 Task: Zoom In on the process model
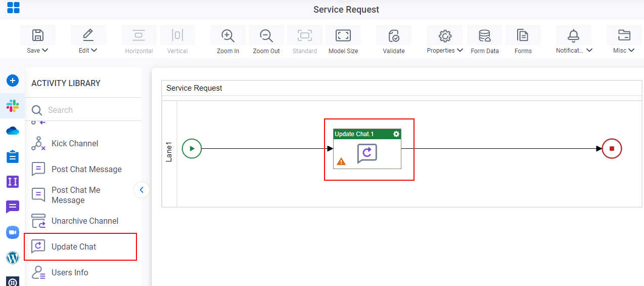[228, 40]
